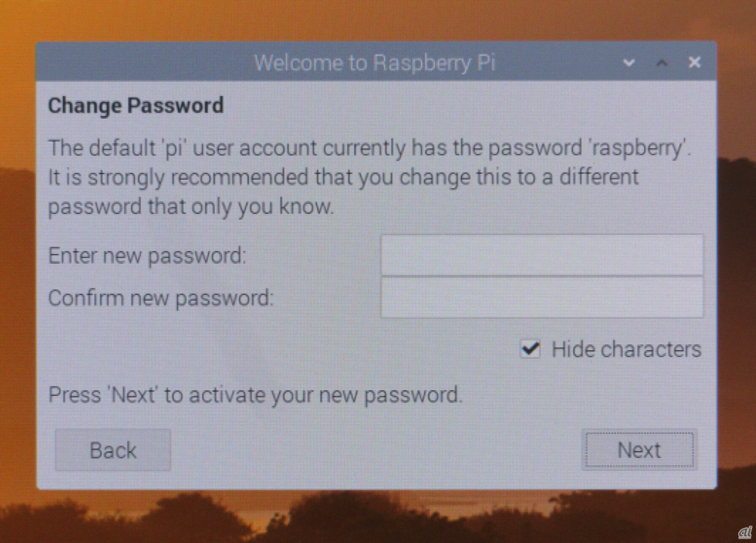
Task: Click the Next button
Action: coord(639,450)
